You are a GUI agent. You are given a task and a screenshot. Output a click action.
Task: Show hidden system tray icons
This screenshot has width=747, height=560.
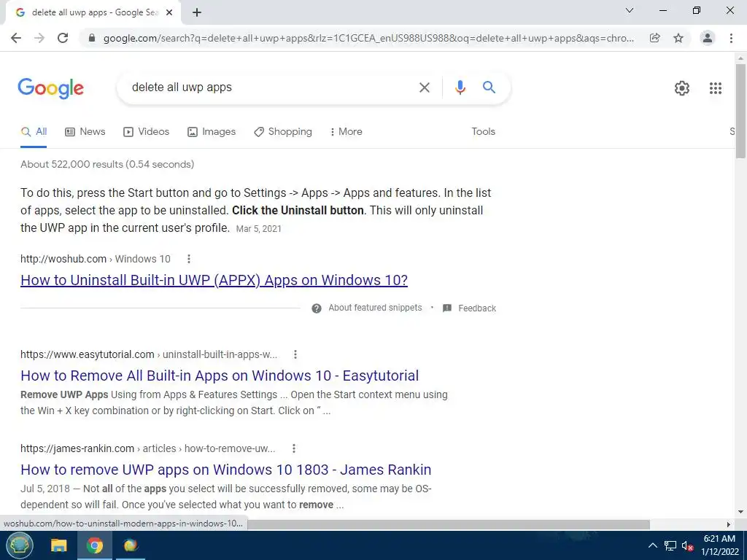point(653,545)
